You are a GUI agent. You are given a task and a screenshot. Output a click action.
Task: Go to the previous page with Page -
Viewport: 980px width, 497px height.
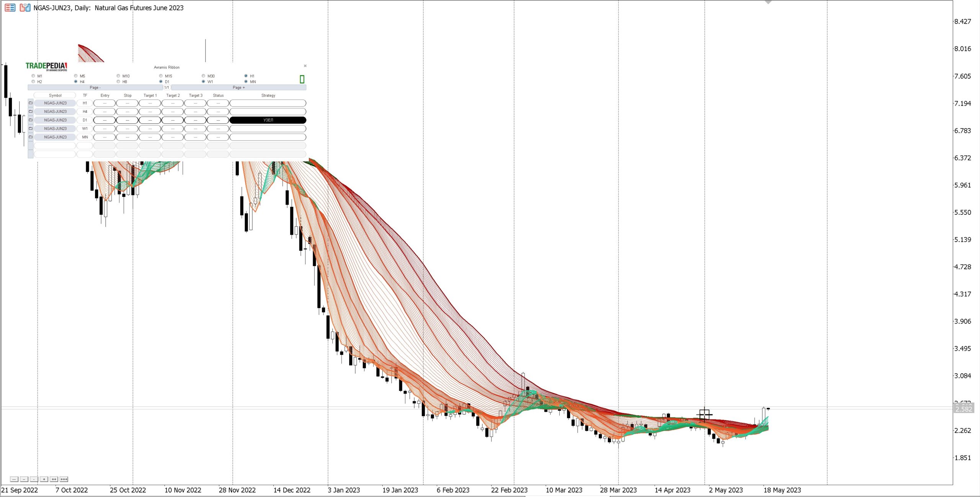(95, 87)
